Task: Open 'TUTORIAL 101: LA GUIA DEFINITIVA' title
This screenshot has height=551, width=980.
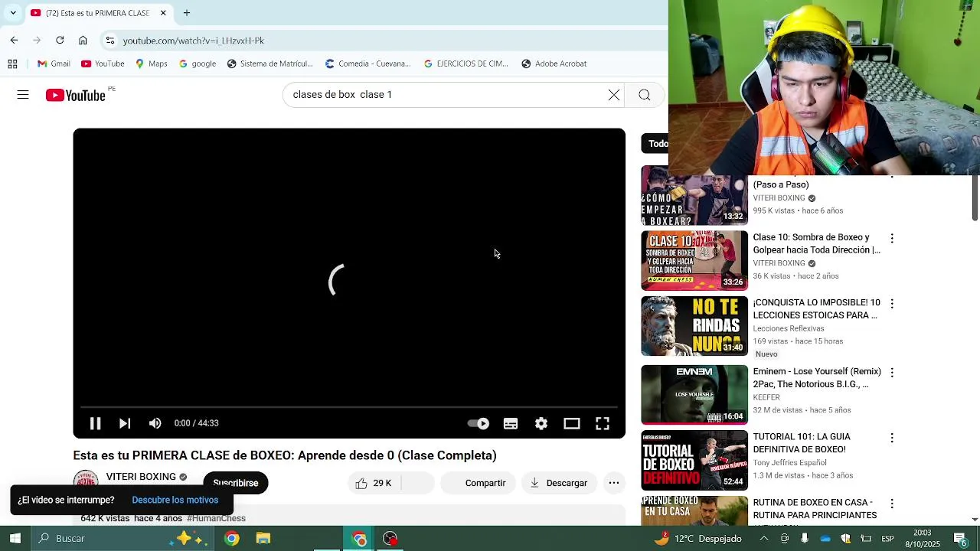Action: [x=802, y=443]
